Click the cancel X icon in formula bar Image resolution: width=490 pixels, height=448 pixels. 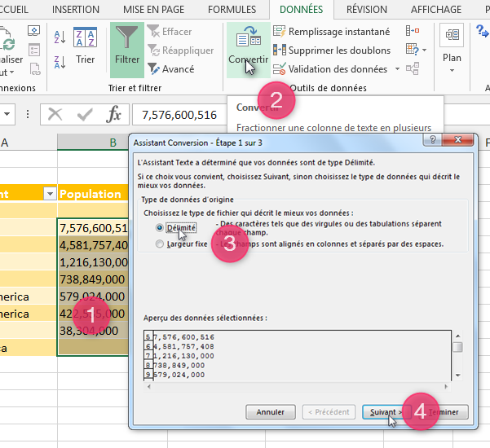55,115
